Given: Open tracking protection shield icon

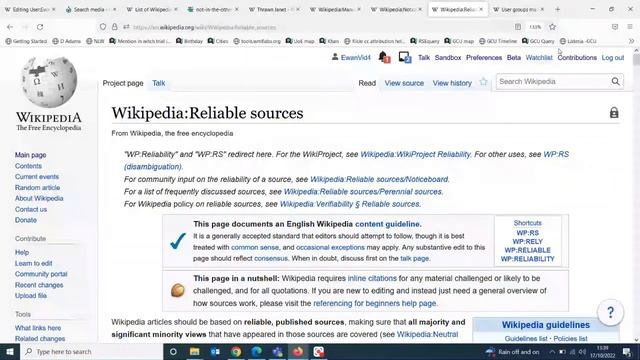Looking at the screenshot, I should 103,27.
